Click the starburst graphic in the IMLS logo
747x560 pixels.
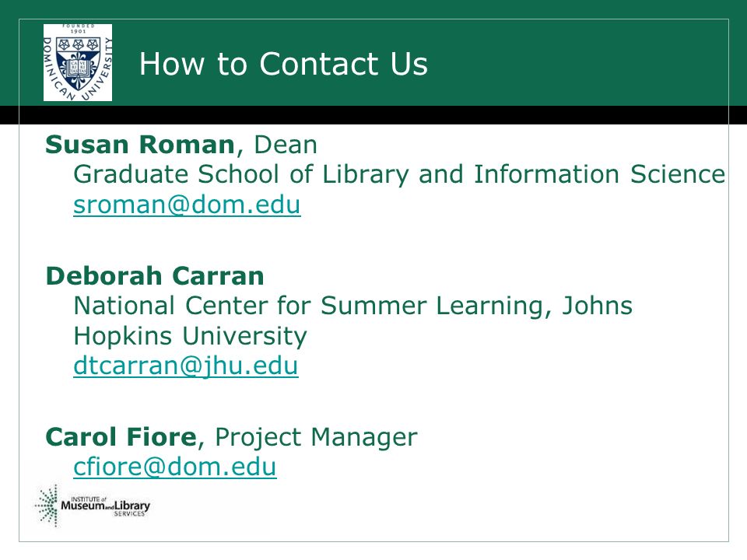[x=47, y=506]
